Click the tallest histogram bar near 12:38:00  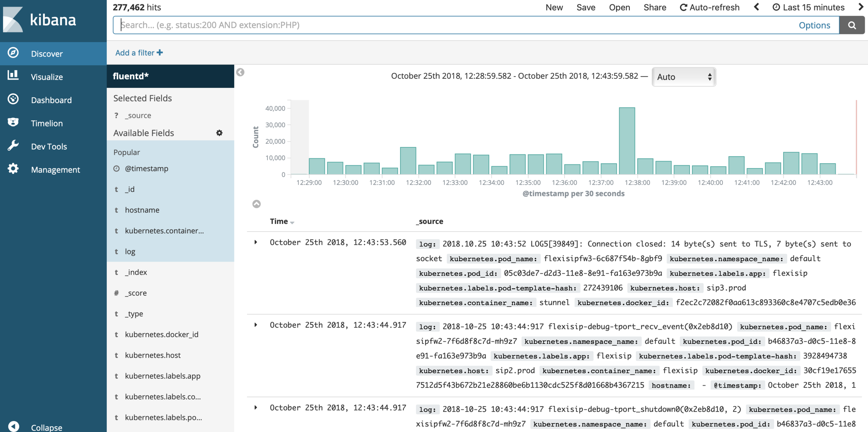click(x=627, y=141)
